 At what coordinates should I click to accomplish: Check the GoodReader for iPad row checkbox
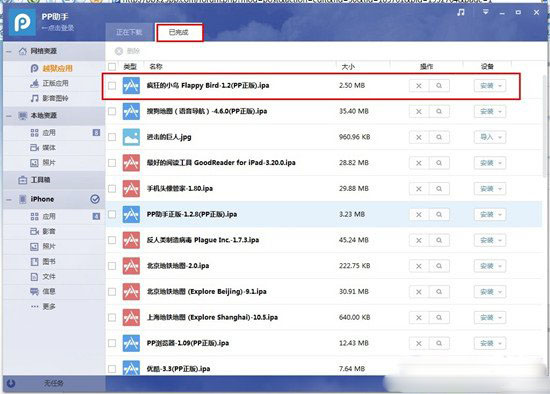point(112,163)
